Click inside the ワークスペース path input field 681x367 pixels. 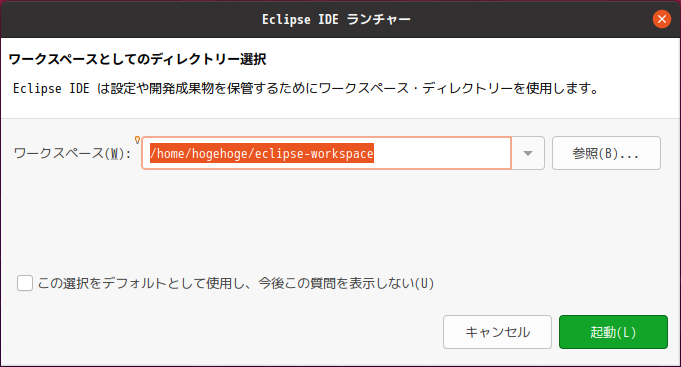(x=327, y=153)
